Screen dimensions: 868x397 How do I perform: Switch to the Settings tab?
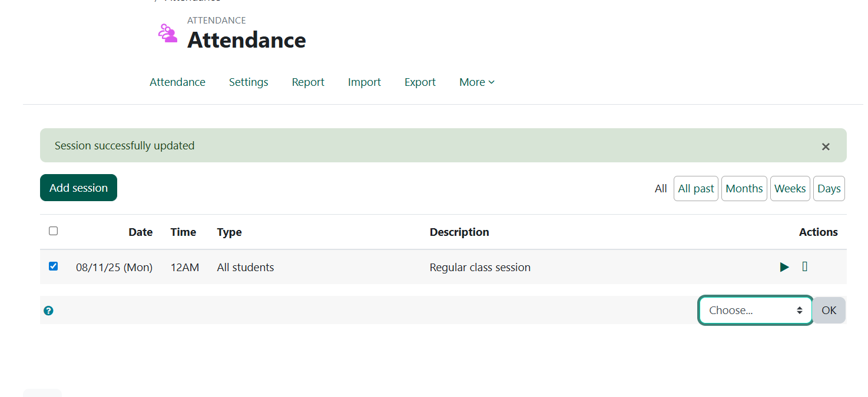tap(249, 82)
